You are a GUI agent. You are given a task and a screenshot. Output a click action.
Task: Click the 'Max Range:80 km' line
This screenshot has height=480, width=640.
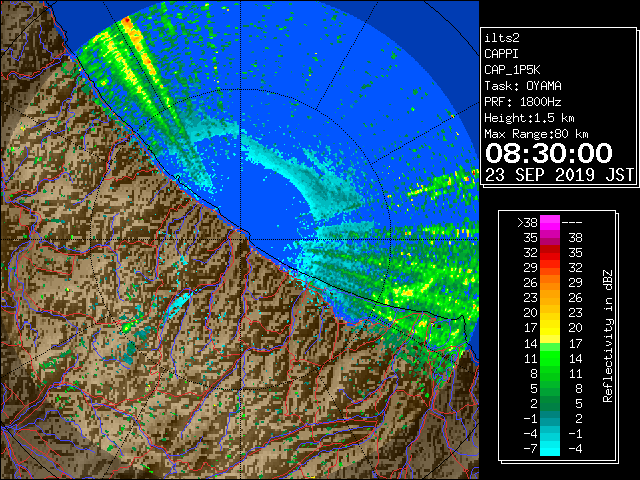pyautogui.click(x=536, y=134)
